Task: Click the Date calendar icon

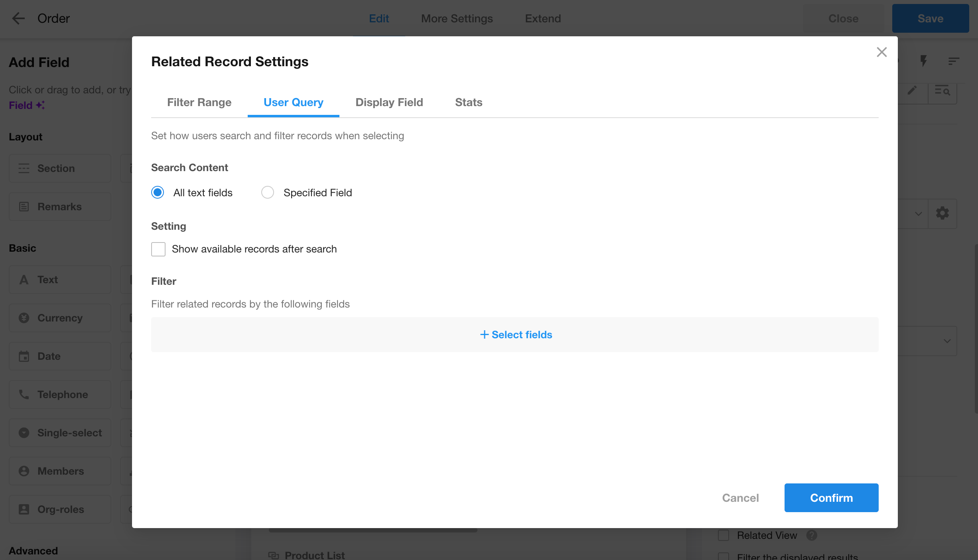Action: pos(24,356)
